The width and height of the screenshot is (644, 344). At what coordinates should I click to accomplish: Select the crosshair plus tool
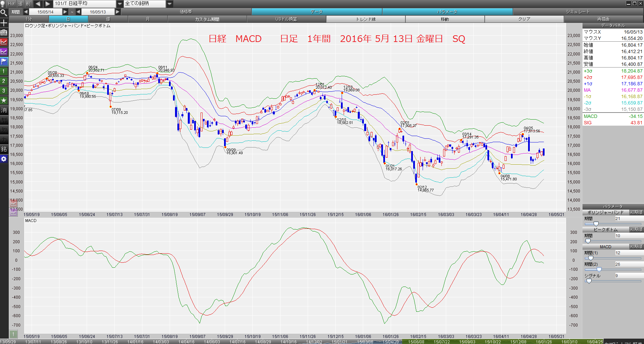pos(4,23)
